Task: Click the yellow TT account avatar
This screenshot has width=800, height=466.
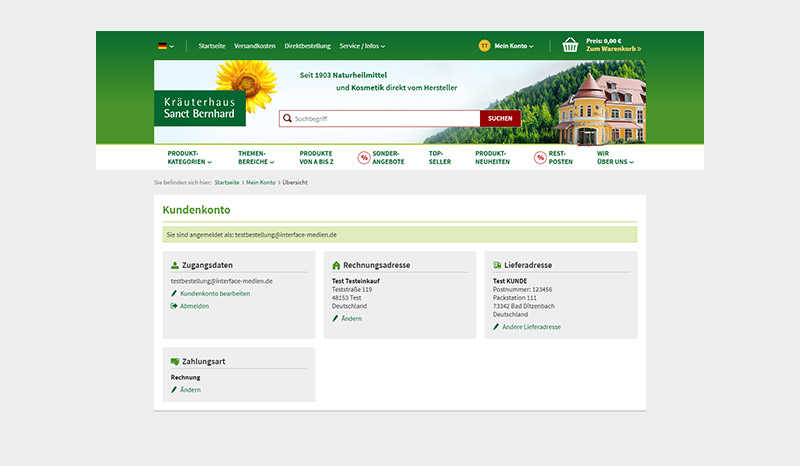Action: (484, 45)
